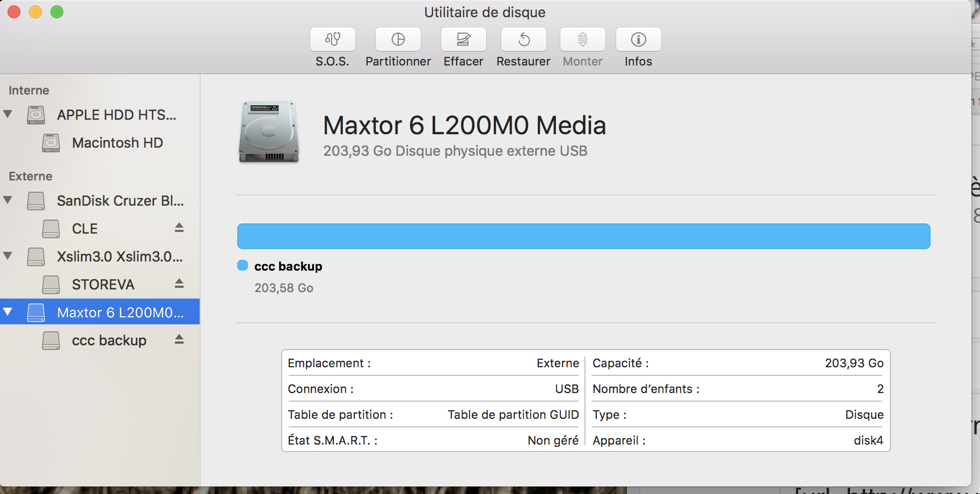Eject the ccc backup volume
This screenshot has height=494, width=980.
(x=179, y=339)
